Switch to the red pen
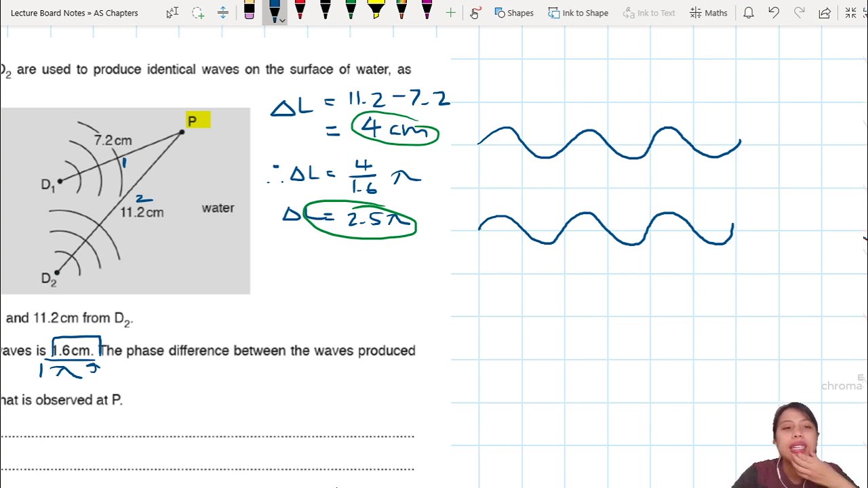The image size is (868, 488). 300,9
